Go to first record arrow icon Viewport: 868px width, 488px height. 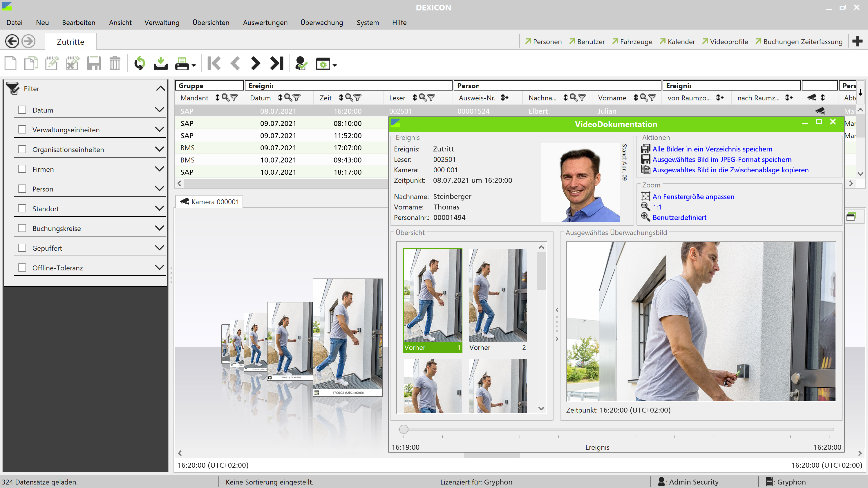pos(214,63)
